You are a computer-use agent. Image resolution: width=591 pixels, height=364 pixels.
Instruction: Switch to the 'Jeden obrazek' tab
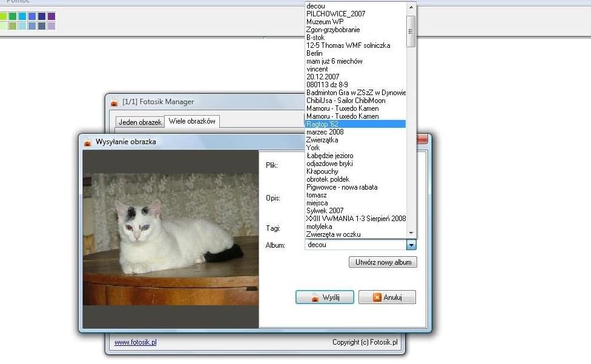tap(140, 122)
